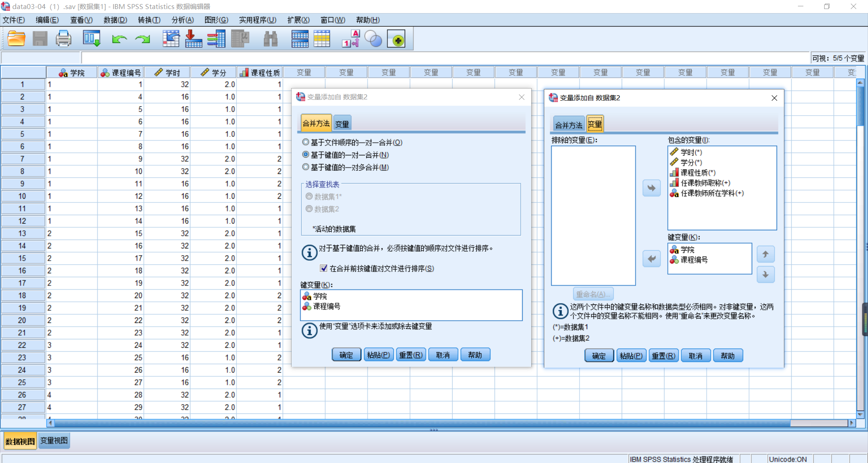The height and width of the screenshot is (463, 868).
Task: Select 课程编号 in right dialog key variables
Action: [689, 260]
